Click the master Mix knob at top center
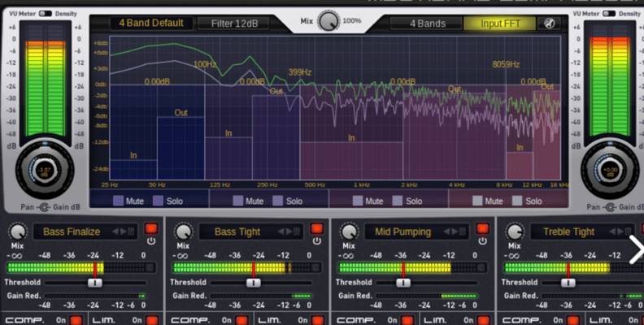The height and width of the screenshot is (325, 644). (x=329, y=21)
